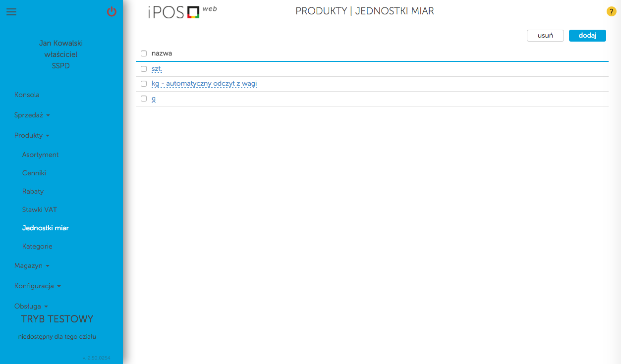Sort by the nazwa column header
This screenshot has width=621, height=364.
click(162, 53)
